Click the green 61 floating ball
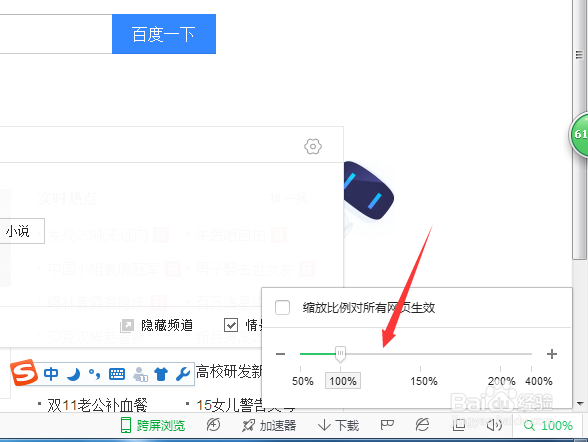588x442 pixels. tap(579, 134)
